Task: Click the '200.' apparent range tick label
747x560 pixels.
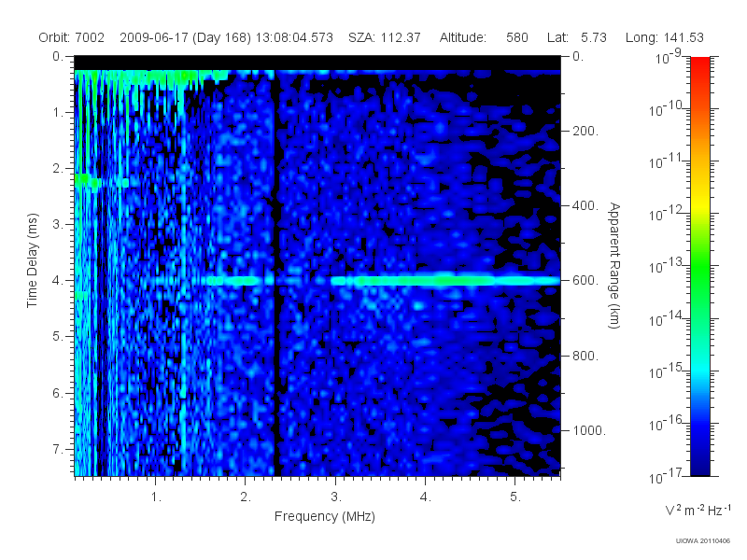Action: 585,131
